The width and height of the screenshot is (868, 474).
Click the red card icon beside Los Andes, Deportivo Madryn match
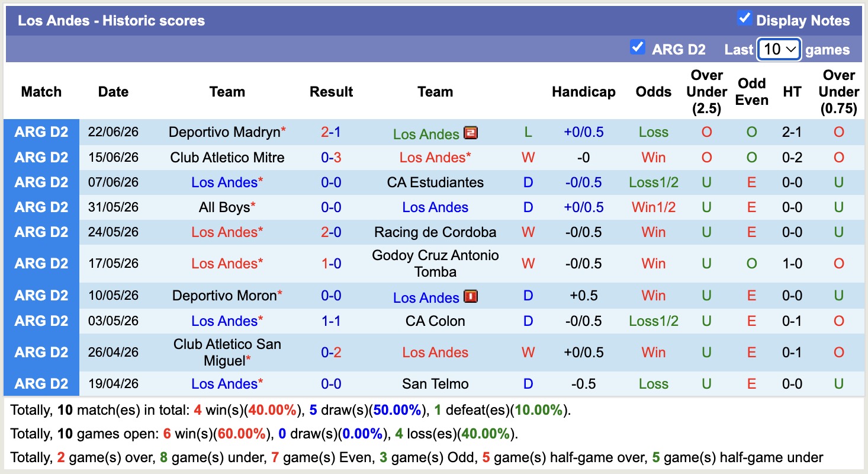coord(471,133)
